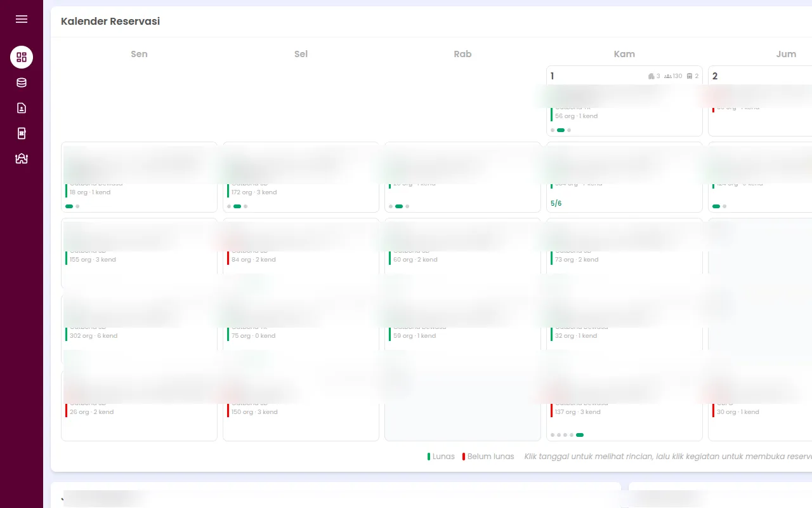The image size is (812, 508).
Task: Open the 84 org · 2 kend entry
Action: click(x=253, y=260)
